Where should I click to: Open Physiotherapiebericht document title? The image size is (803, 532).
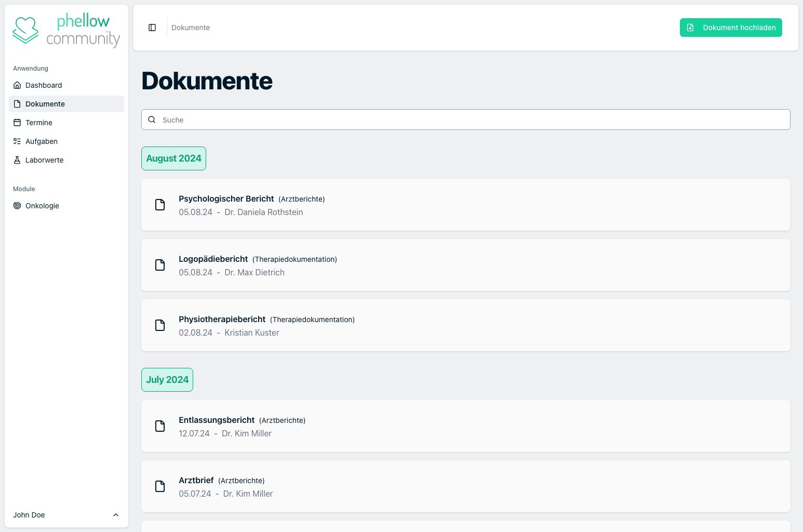pyautogui.click(x=222, y=319)
